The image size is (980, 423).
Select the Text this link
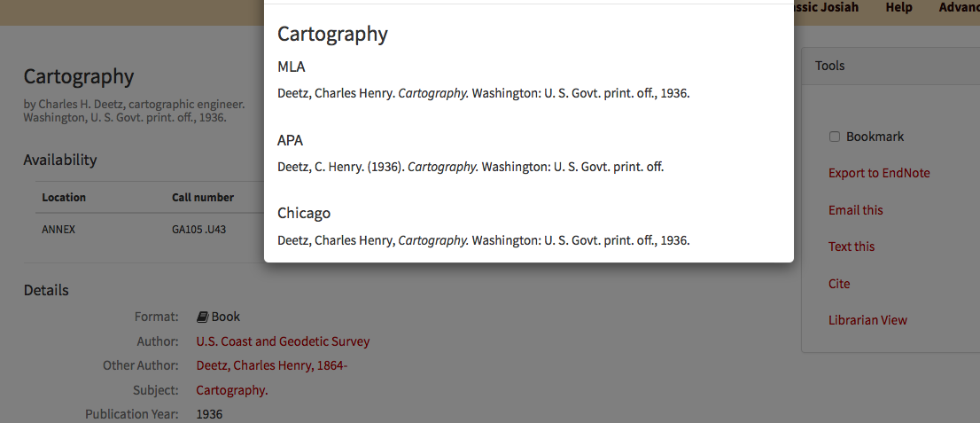click(851, 247)
